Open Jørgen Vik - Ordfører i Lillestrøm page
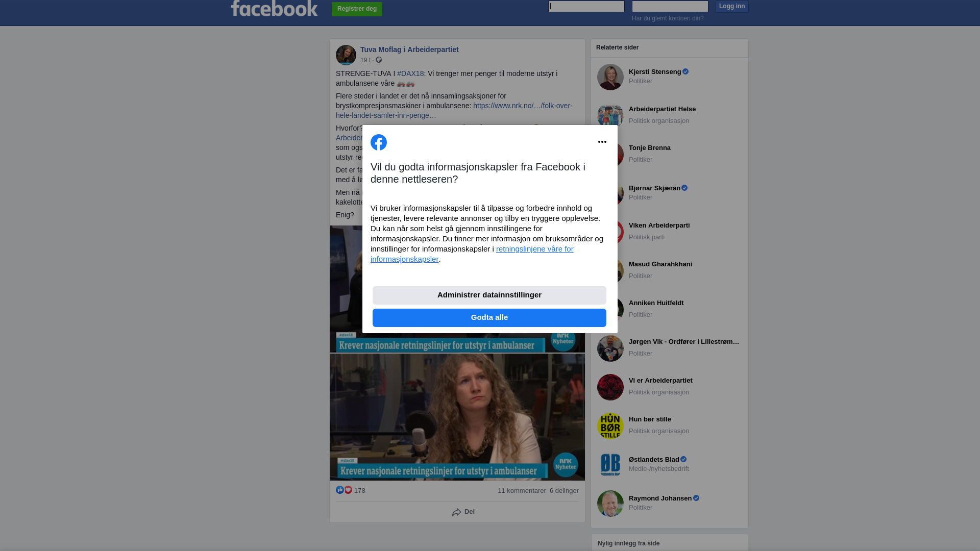This screenshot has height=551, width=980. point(684,342)
